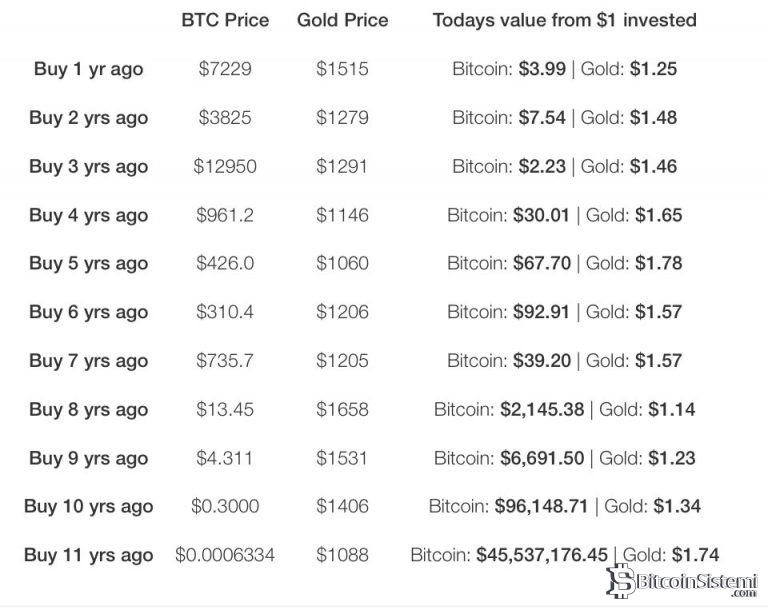Viewport: 768px width, 610px height.
Task: Click the $12950 BTC price cell
Action: pos(225,167)
